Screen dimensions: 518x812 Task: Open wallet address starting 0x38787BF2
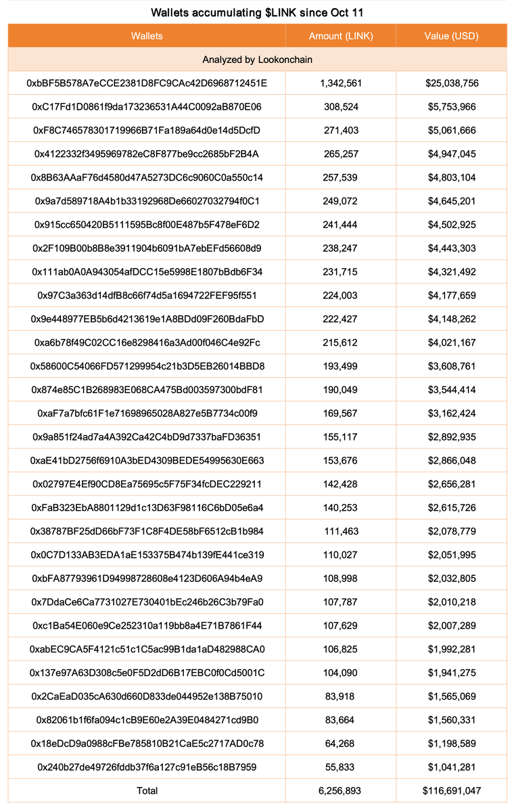pos(147,531)
